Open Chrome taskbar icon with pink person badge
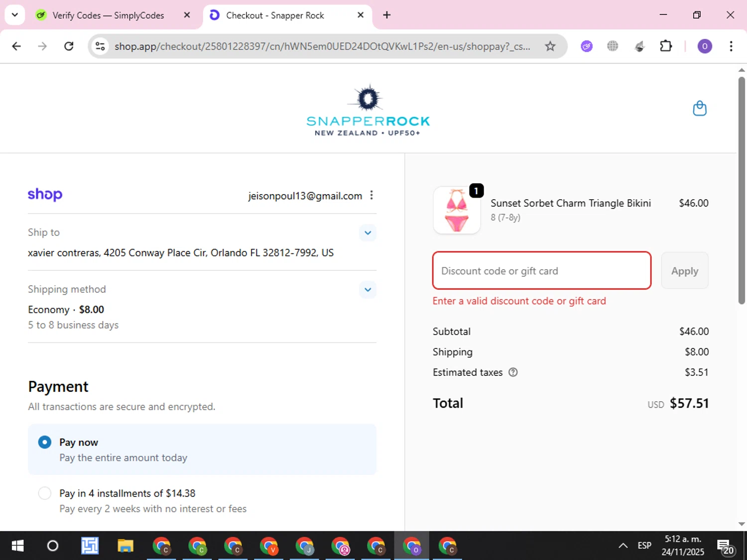Screen dimensions: 747x560 click(x=341, y=546)
